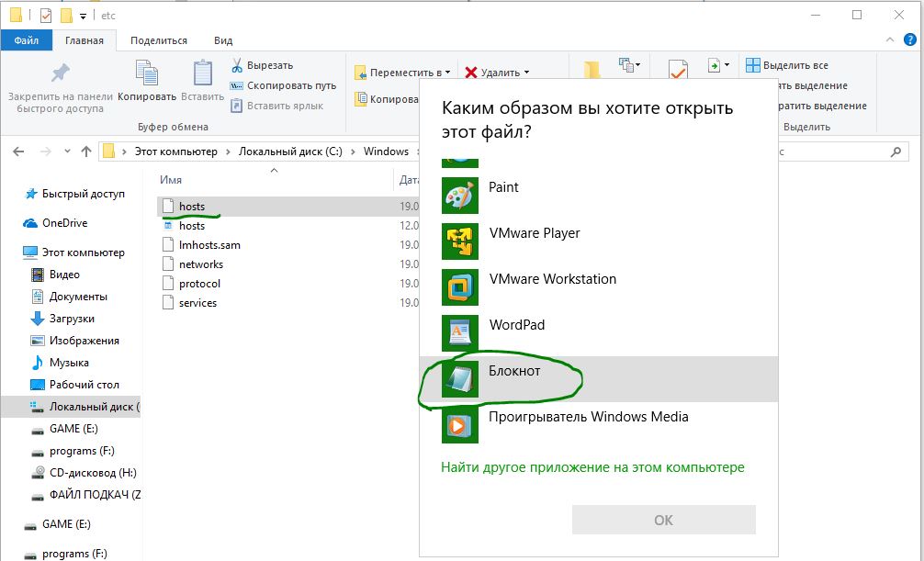924x561 pixels.
Task: Click the OK button in dialog
Action: [x=663, y=520]
